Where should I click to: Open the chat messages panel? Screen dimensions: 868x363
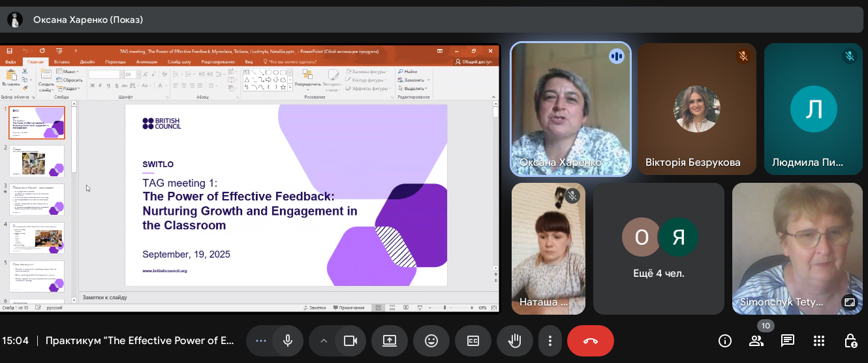pos(788,340)
